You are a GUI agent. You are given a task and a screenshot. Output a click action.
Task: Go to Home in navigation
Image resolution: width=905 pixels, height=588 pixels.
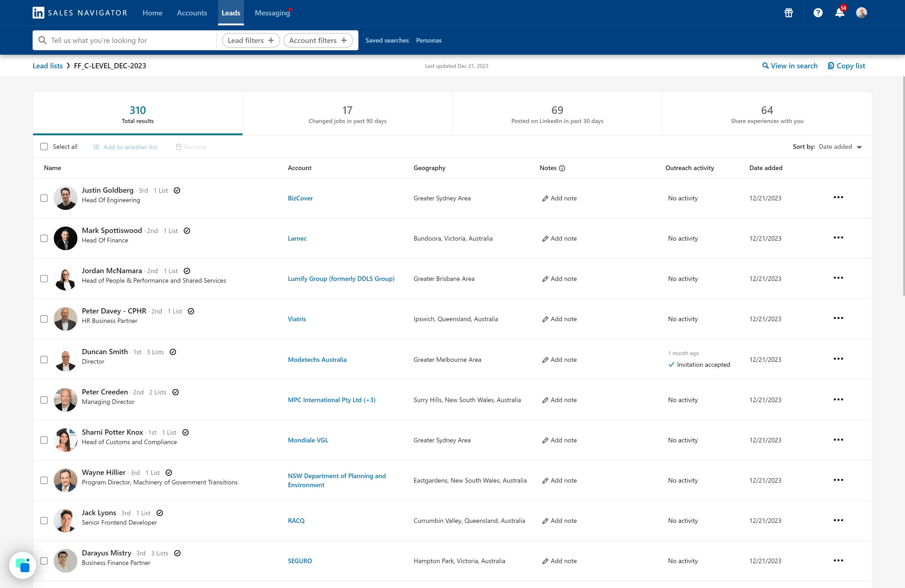152,13
